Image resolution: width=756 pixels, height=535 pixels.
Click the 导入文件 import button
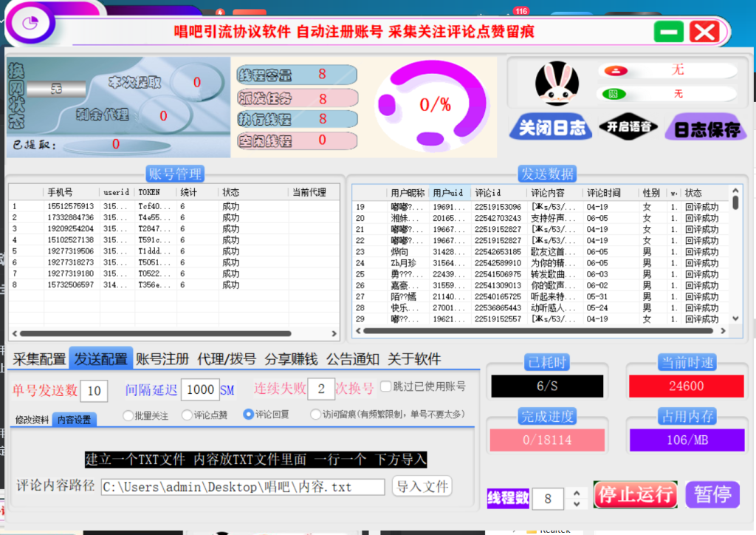pos(422,486)
